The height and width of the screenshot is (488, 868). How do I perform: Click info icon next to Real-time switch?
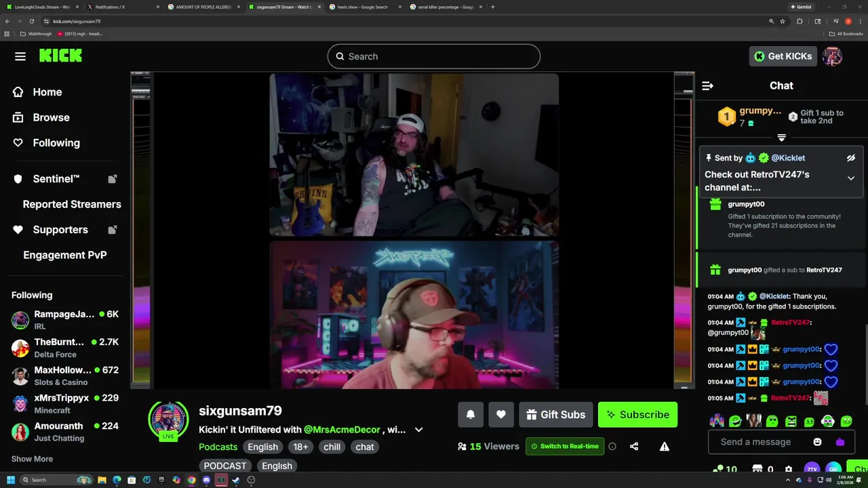tap(612, 447)
